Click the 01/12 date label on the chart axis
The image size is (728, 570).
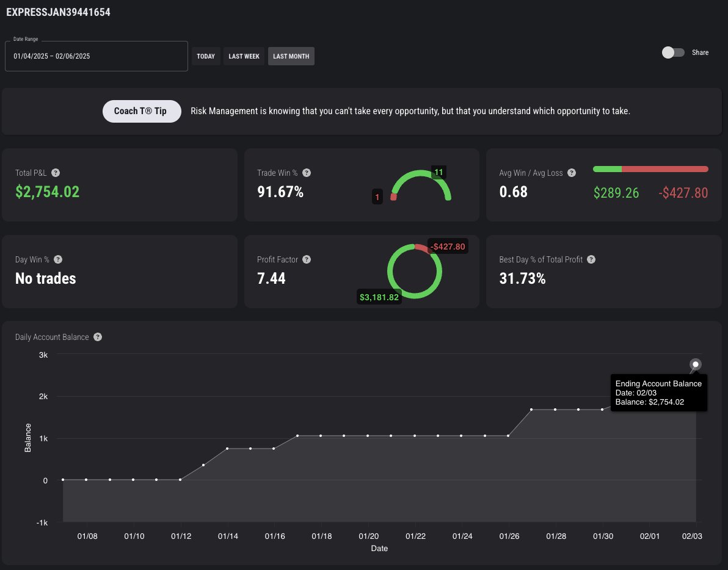pyautogui.click(x=181, y=536)
